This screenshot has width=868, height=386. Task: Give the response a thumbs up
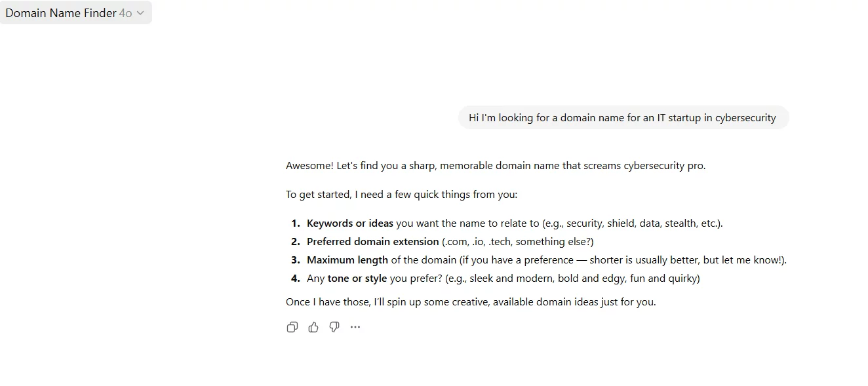pyautogui.click(x=313, y=327)
